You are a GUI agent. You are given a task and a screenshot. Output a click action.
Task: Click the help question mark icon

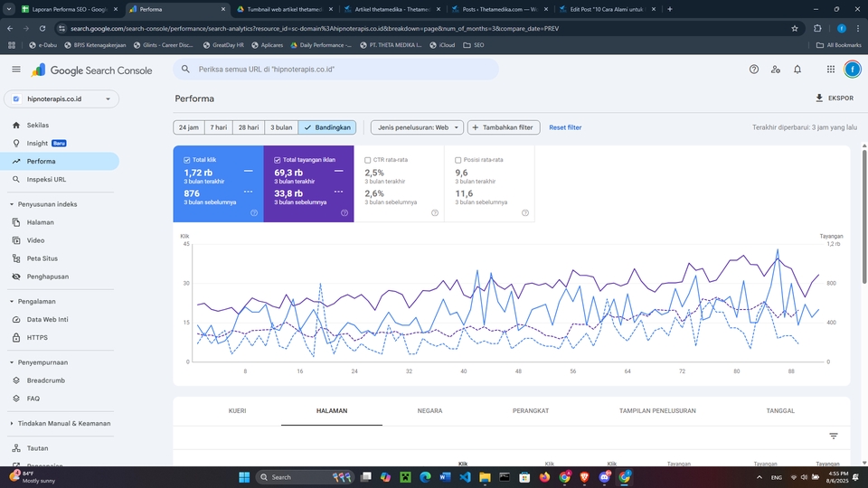pyautogui.click(x=754, y=70)
